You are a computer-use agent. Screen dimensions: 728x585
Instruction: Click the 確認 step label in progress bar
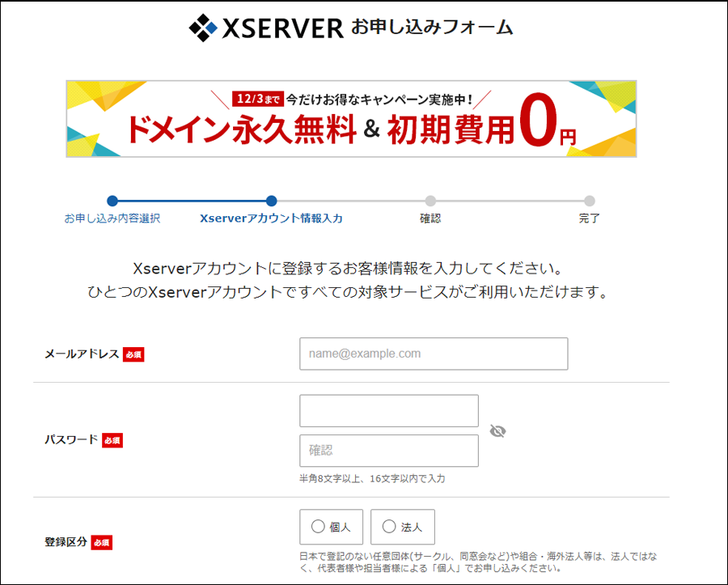coord(430,218)
